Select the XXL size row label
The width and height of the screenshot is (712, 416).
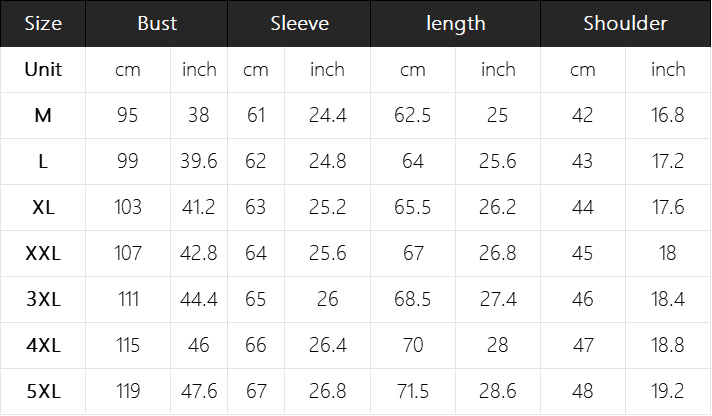(x=43, y=253)
